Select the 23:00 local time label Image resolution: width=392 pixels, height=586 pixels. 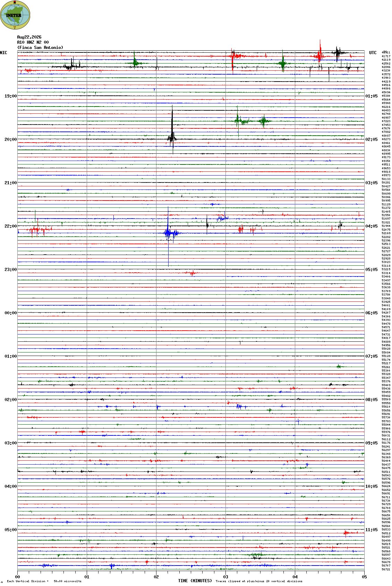click(x=10, y=270)
